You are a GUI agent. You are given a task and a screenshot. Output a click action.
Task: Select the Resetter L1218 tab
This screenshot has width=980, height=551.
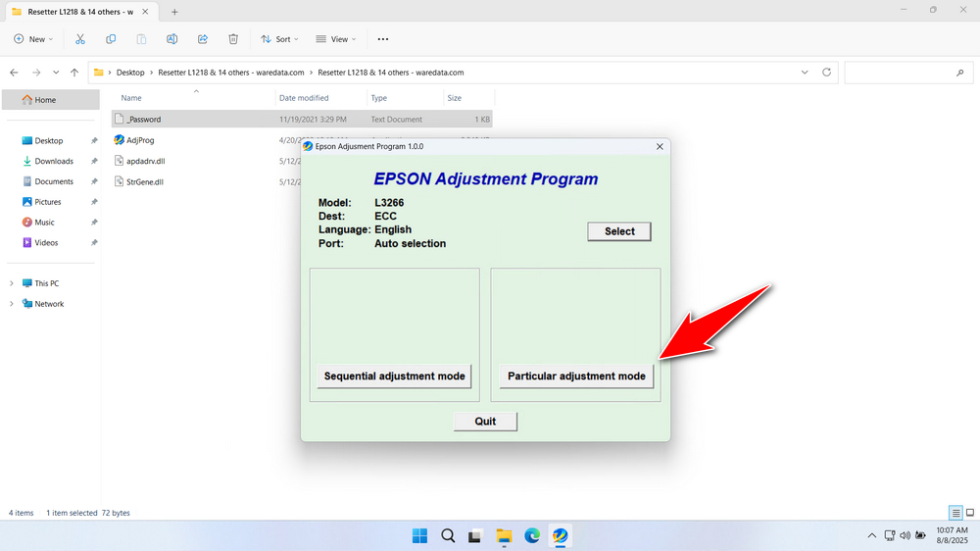pyautogui.click(x=80, y=12)
